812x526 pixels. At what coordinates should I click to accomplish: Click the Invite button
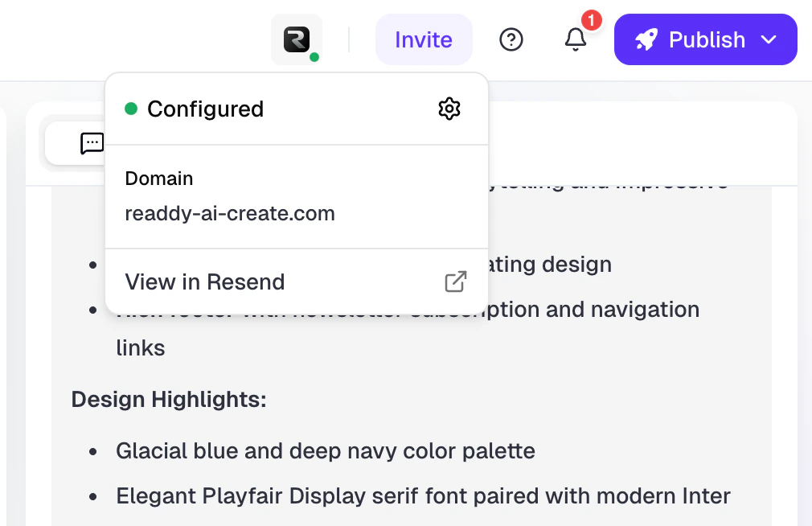point(424,39)
